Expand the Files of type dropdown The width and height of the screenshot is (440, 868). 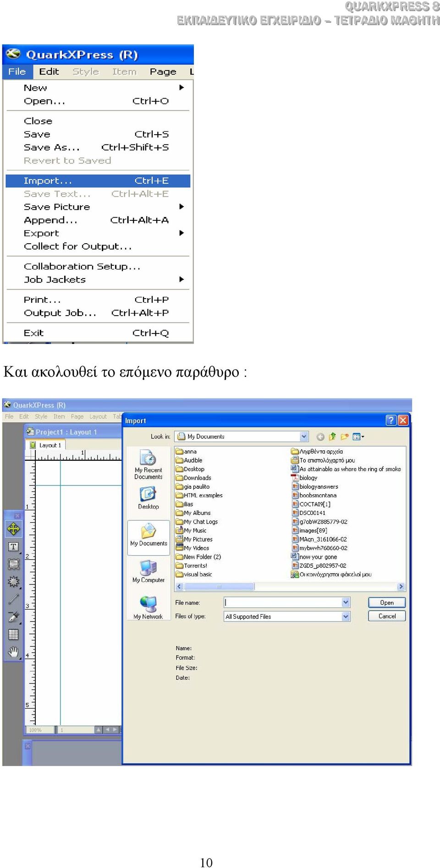click(x=346, y=617)
